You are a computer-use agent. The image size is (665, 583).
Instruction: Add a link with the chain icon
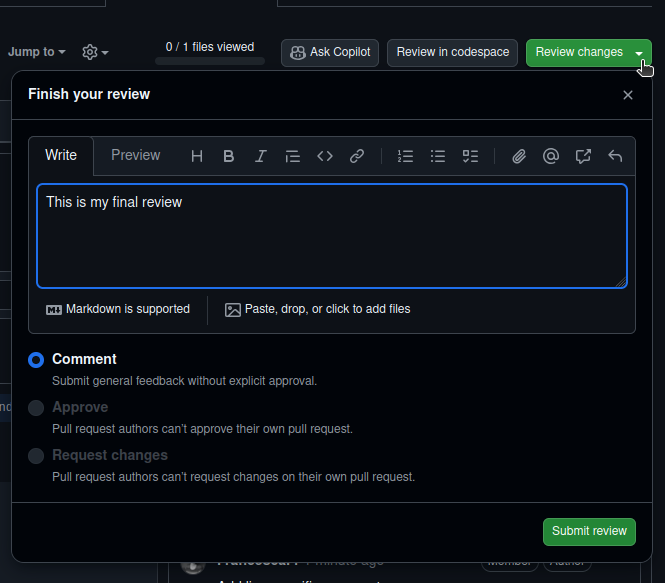pos(357,156)
